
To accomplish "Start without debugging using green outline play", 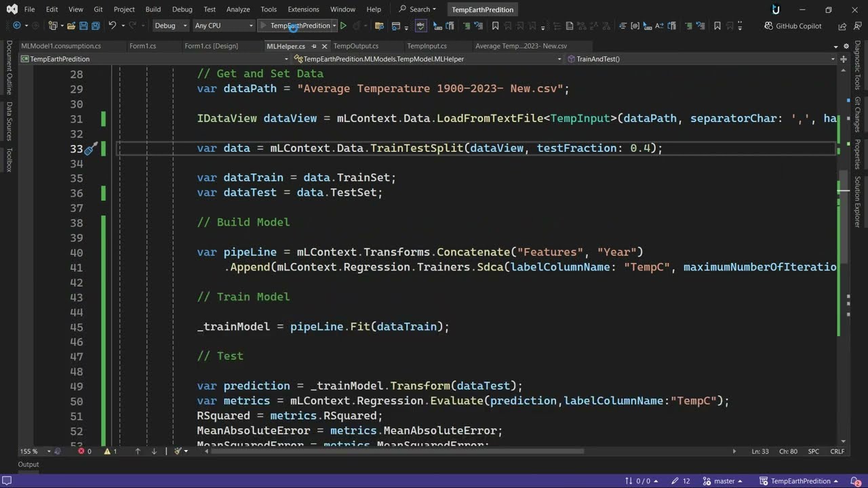I will [344, 26].
